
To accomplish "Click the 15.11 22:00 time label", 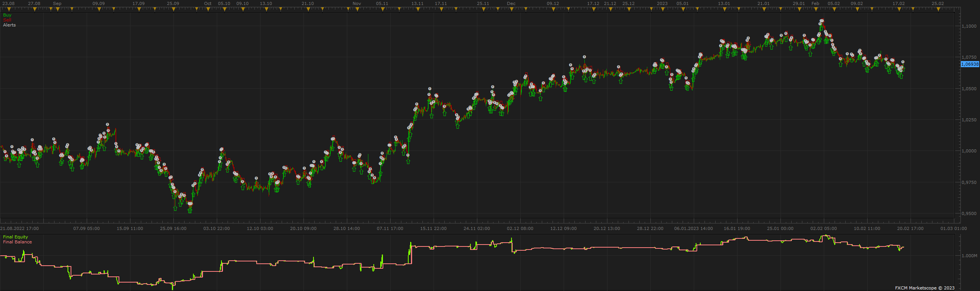I will 433,228.
